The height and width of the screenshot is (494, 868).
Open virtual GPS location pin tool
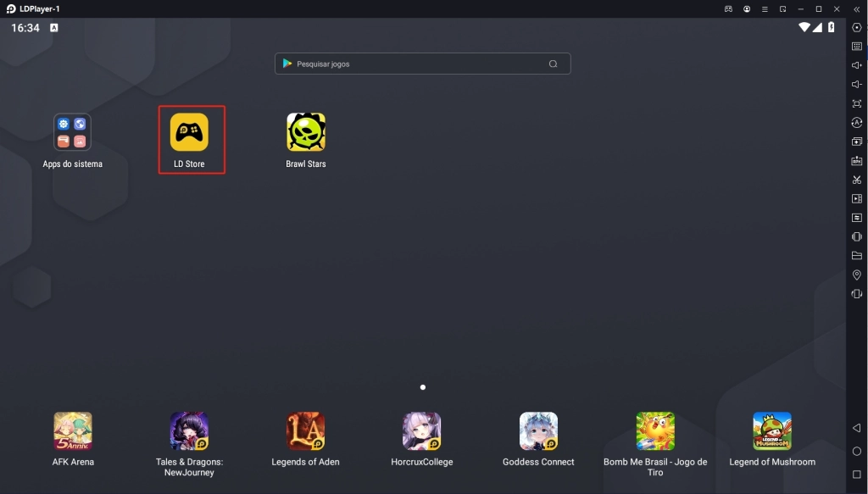(x=857, y=275)
